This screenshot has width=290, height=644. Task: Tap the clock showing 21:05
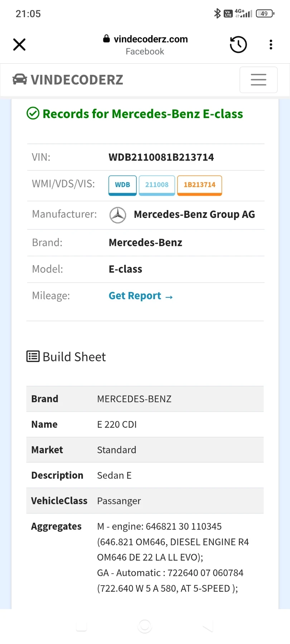pos(28,14)
